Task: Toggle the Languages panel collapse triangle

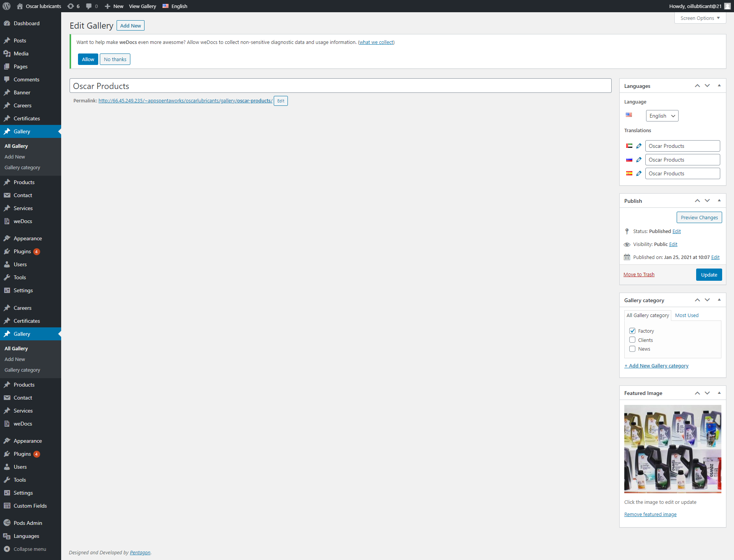Action: click(719, 86)
